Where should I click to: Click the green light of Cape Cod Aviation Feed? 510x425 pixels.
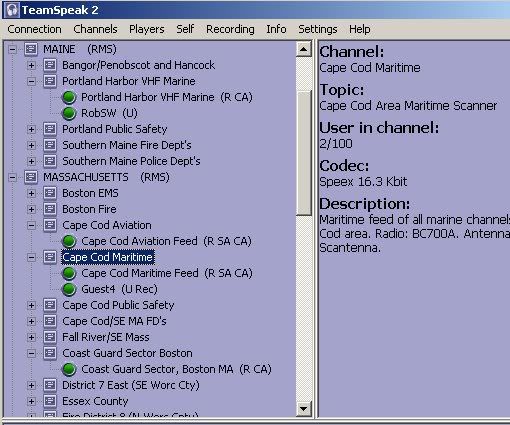pyautogui.click(x=69, y=241)
